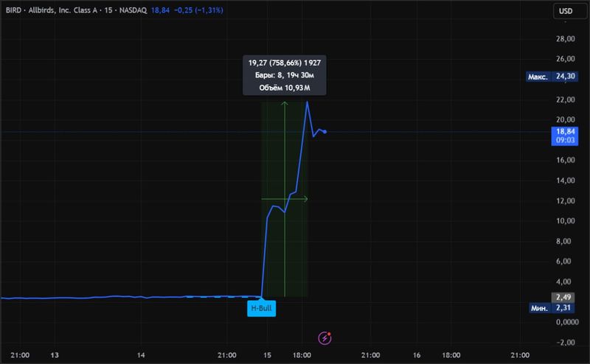Click date 16 on time axis
Image resolution: width=590 pixels, height=364 pixels.
pyautogui.click(x=416, y=354)
